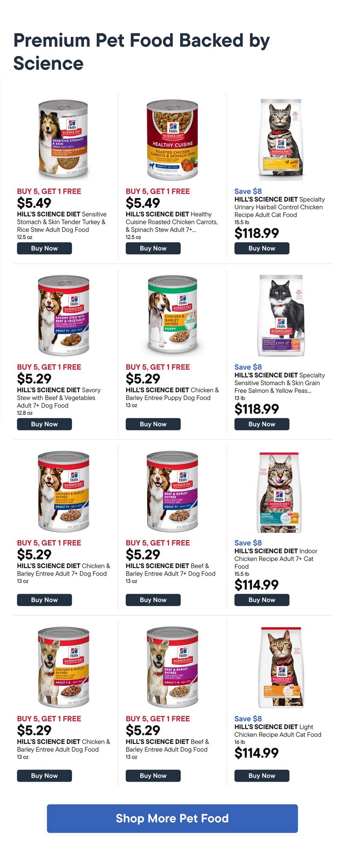Open the Sensitive Stomach Salmon cat food bag
Viewport: 345px width, 868px height.
click(281, 315)
